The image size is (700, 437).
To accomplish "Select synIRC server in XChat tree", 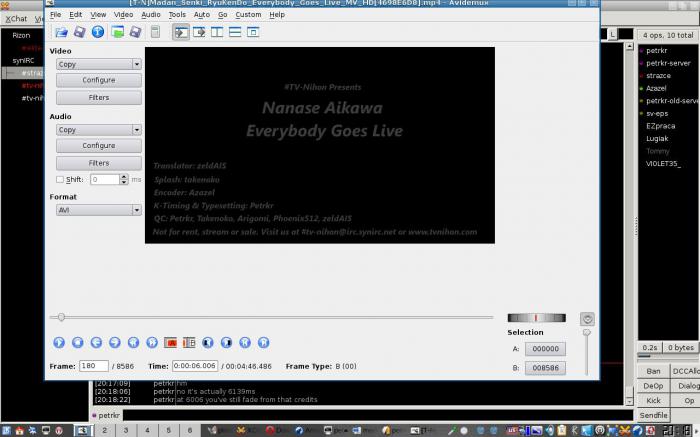I will click(x=23, y=60).
